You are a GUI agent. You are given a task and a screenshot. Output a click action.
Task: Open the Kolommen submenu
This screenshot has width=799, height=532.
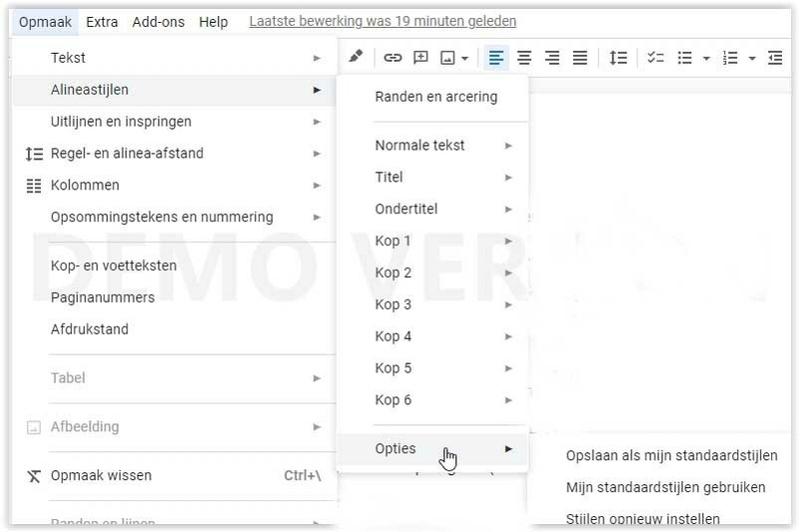(x=173, y=186)
